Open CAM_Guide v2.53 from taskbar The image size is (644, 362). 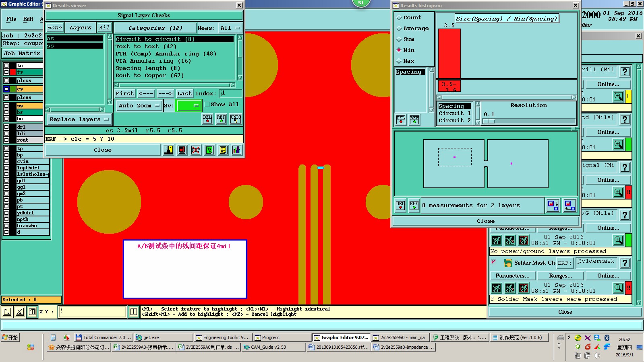point(273,347)
